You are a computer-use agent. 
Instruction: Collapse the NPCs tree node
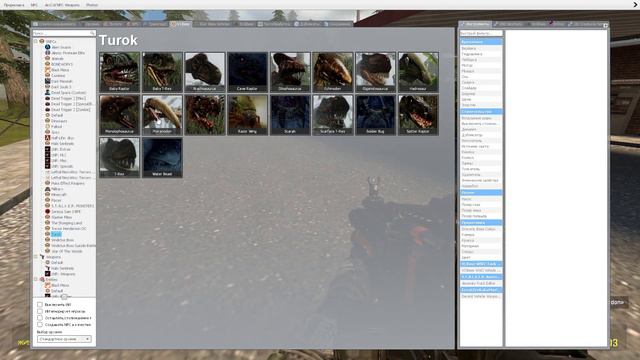tap(36, 41)
